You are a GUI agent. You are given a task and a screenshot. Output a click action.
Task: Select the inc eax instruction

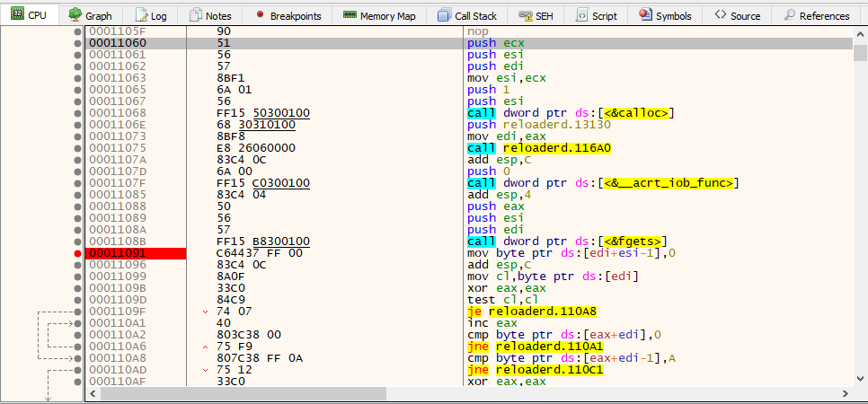[492, 323]
